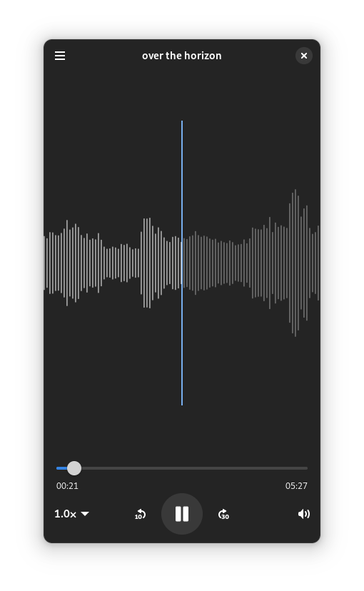Viewport: 364px width, 591px height.
Task: Skip forward 30 seconds
Action: [223, 514]
